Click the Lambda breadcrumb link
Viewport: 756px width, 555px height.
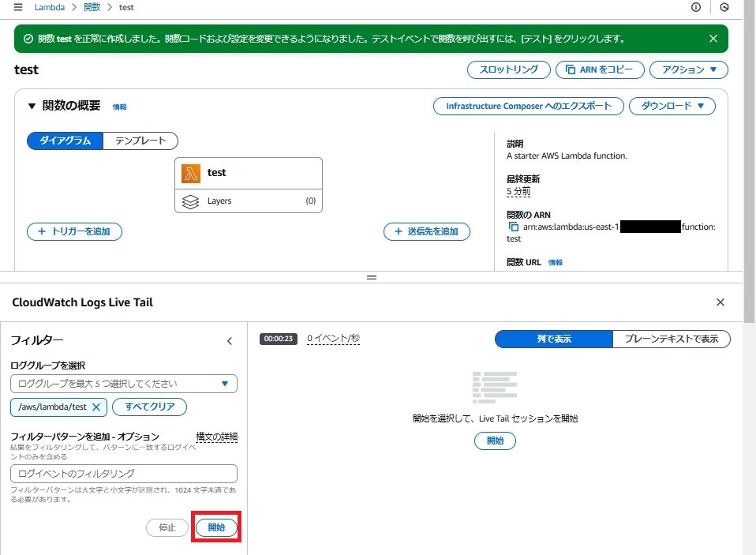(49, 7)
